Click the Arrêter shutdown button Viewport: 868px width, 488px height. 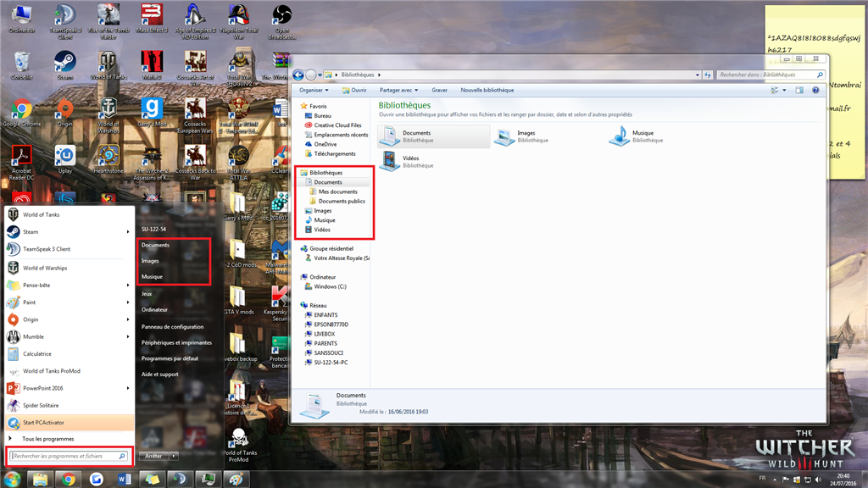pos(154,456)
